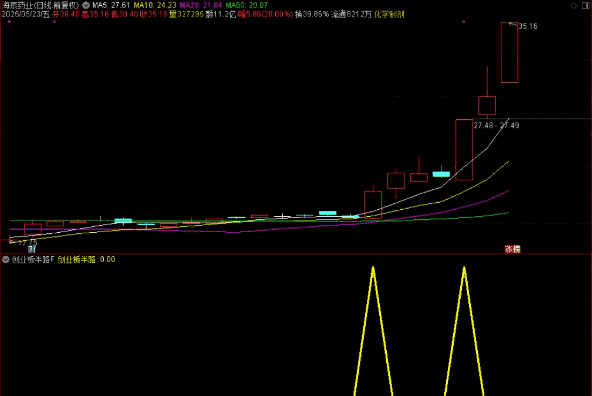Select the green MA60 label

pos(247,5)
